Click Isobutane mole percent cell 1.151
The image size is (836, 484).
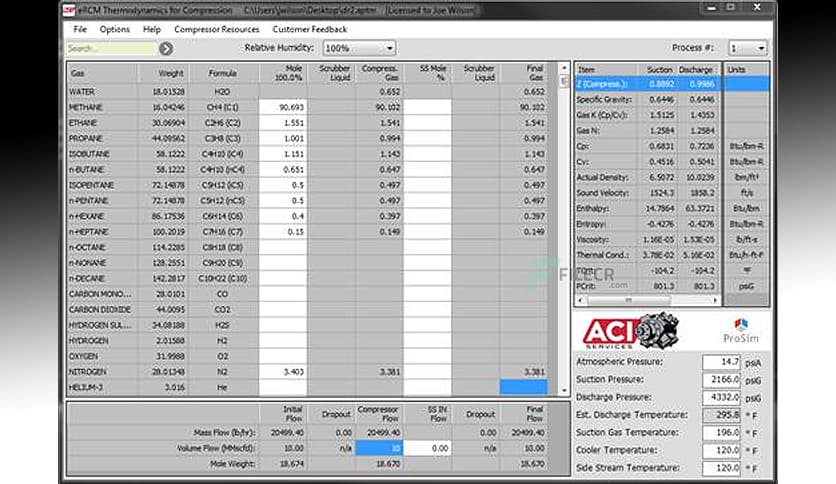pos(283,154)
